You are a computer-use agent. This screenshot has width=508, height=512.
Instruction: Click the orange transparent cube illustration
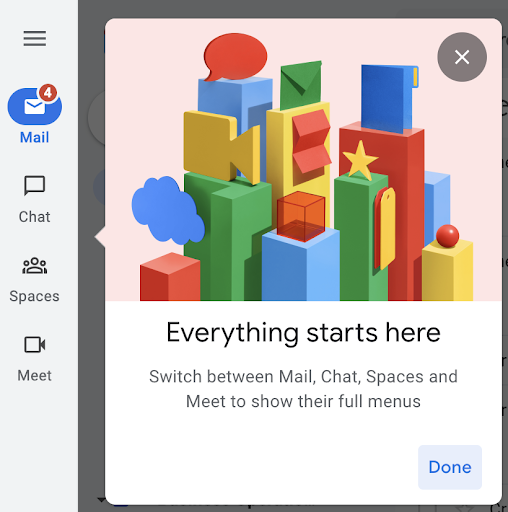click(301, 216)
